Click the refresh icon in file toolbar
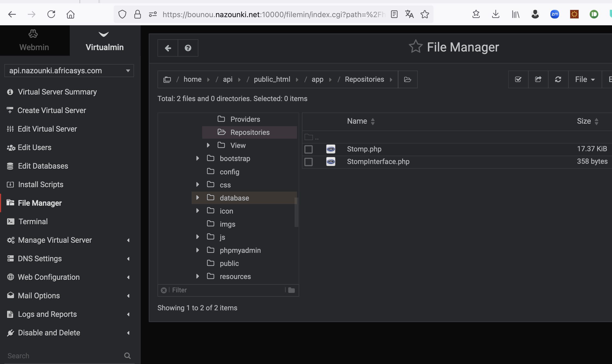Image resolution: width=612 pixels, height=364 pixels. pyautogui.click(x=558, y=79)
